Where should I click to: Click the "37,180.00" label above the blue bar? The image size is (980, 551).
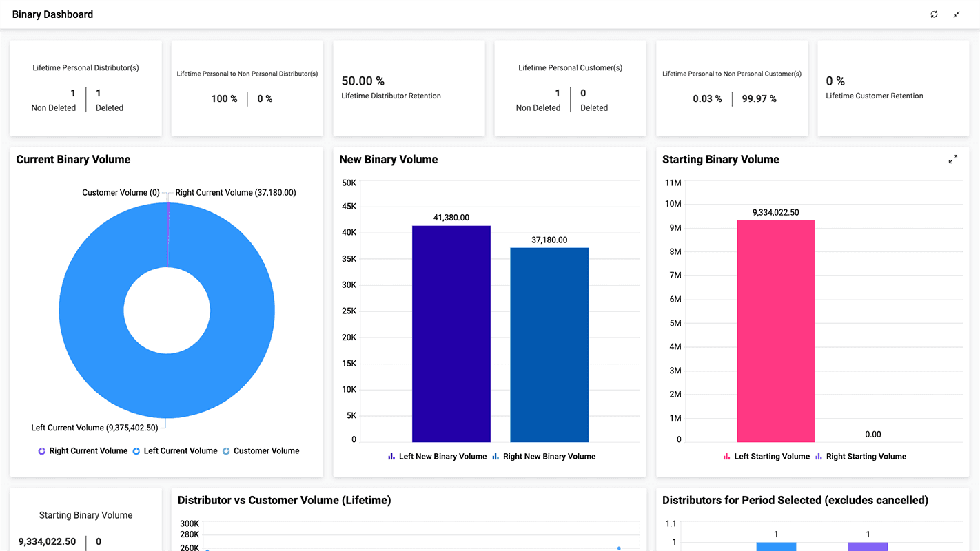point(549,240)
